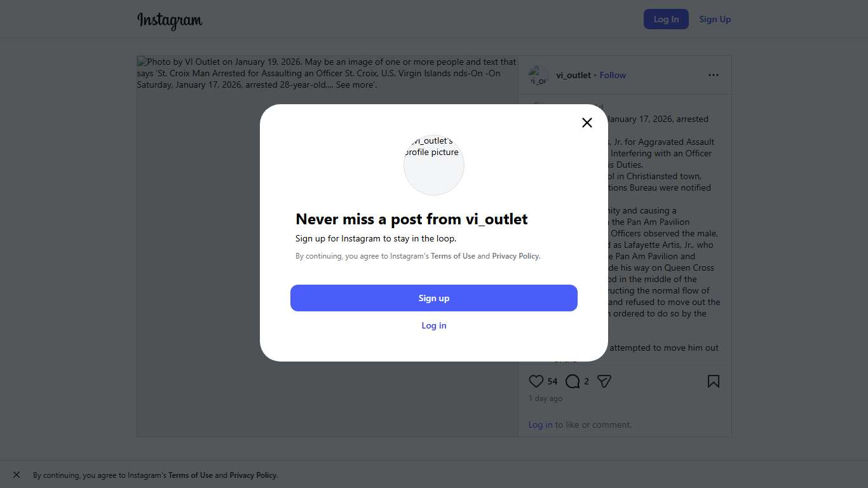The width and height of the screenshot is (868, 488).
Task: Open the three-dot more options menu
Action: (714, 75)
